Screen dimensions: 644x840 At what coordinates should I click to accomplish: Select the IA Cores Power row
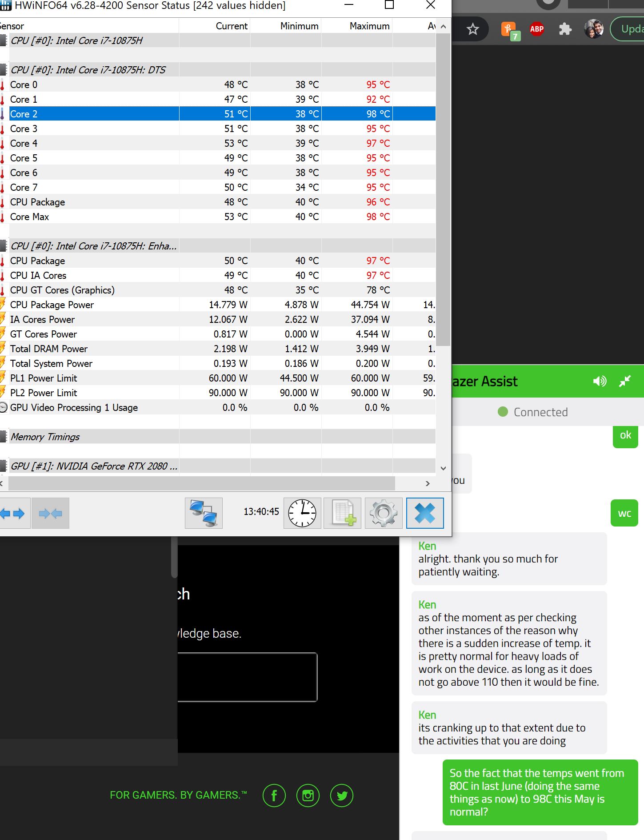pos(218,319)
